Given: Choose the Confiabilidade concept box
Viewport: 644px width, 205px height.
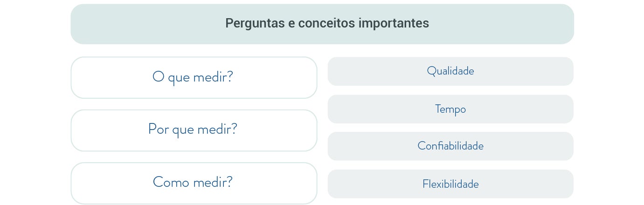Looking at the screenshot, I should point(450,146).
